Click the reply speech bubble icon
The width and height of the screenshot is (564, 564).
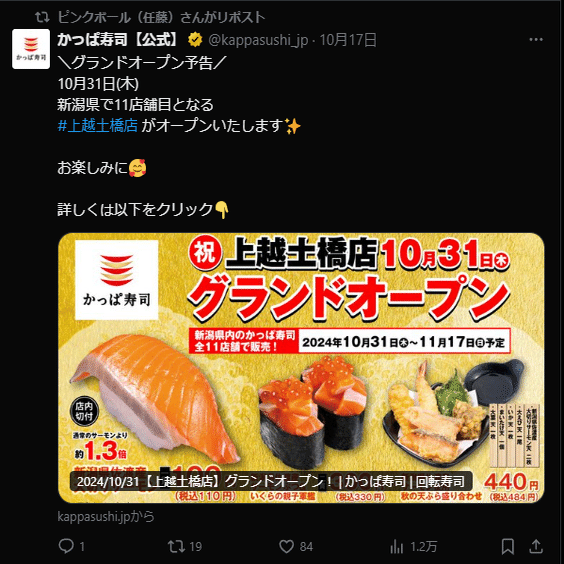click(66, 546)
